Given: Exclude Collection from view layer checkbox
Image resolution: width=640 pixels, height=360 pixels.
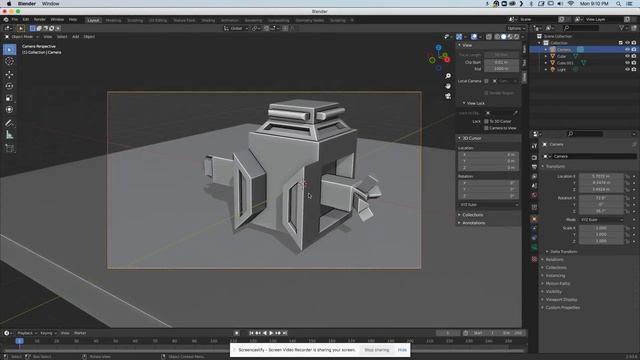Looking at the screenshot, I should (x=621, y=43).
